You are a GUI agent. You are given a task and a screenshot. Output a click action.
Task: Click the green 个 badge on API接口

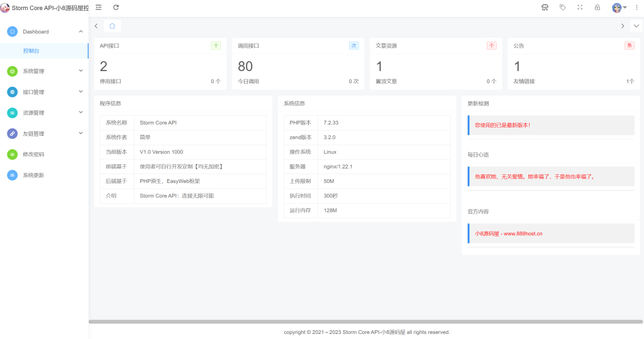pos(216,46)
